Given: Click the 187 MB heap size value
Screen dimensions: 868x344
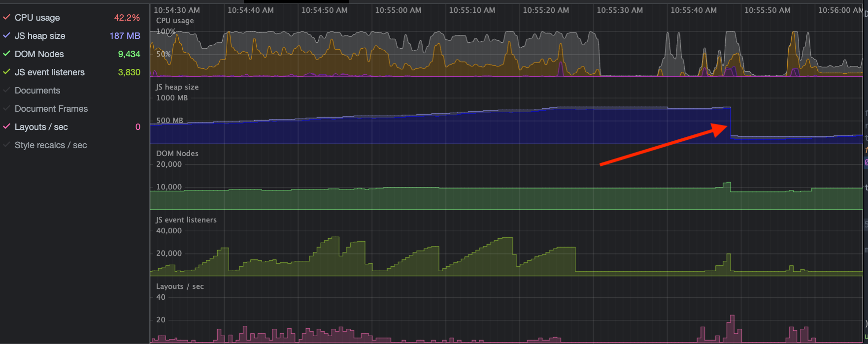Looking at the screenshot, I should [x=125, y=36].
